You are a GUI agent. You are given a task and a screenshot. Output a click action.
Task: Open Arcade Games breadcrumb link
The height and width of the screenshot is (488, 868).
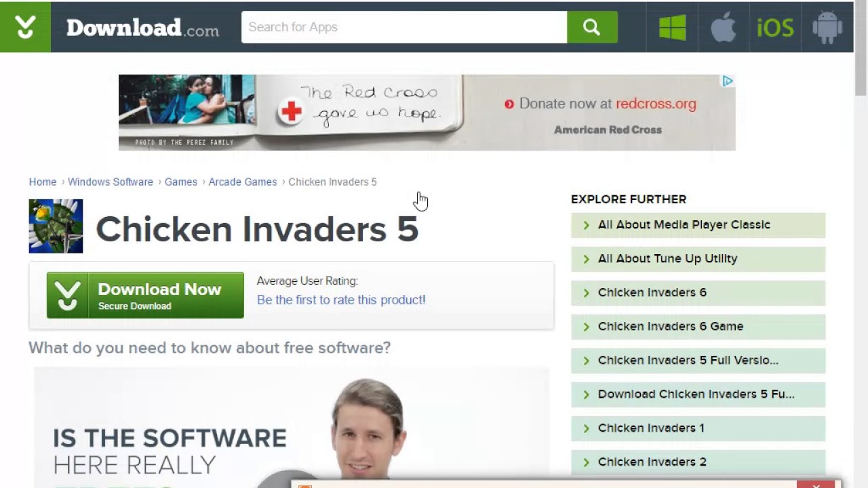point(243,182)
